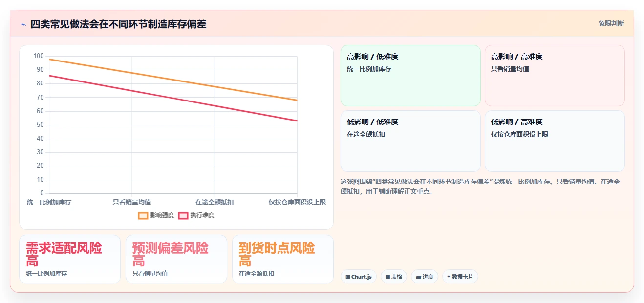Image resolution: width=644 pixels, height=303 pixels.
Task: Click the lightning icon beside the title
Action: point(23,24)
